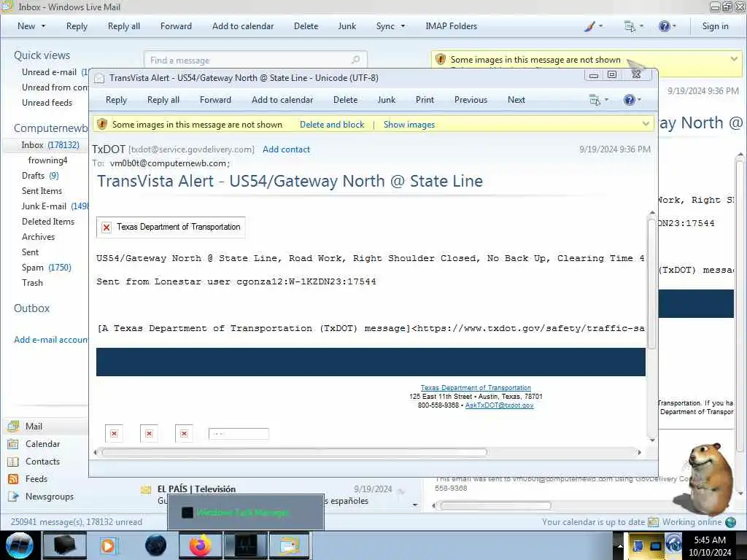Viewport: 747px width, 560px height.
Task: Open the paintbrush color theme icon
Action: (589, 27)
